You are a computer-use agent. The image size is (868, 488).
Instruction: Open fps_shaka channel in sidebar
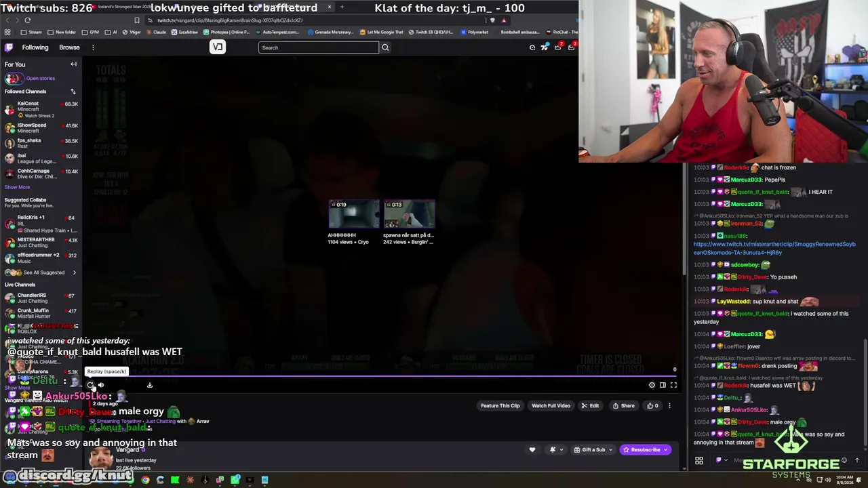[41, 143]
